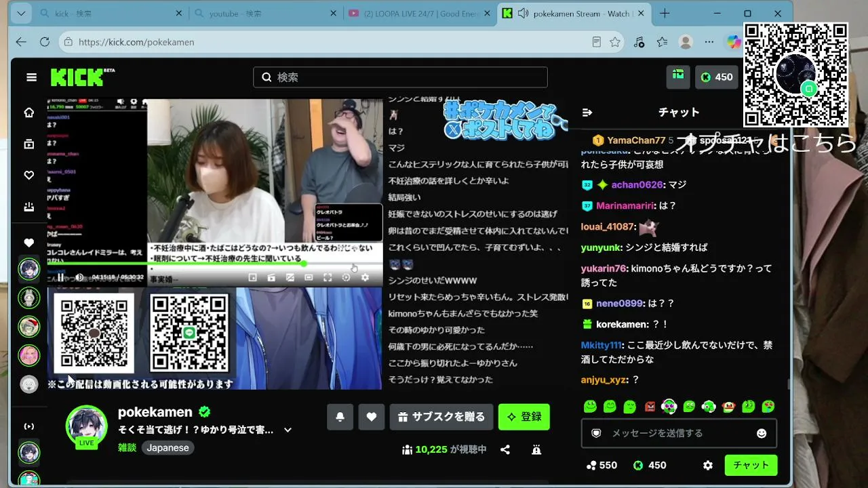Click the first green quick emote
This screenshot has height=488, width=868.
click(x=590, y=407)
